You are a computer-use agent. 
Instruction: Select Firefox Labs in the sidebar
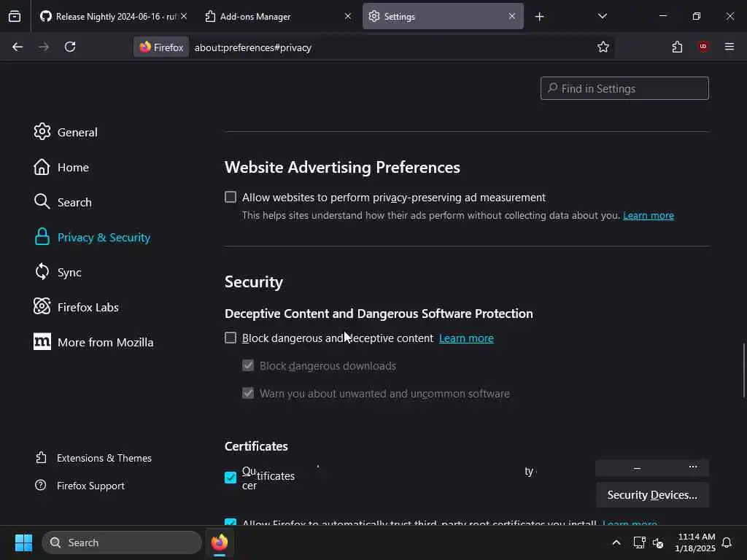click(x=88, y=307)
